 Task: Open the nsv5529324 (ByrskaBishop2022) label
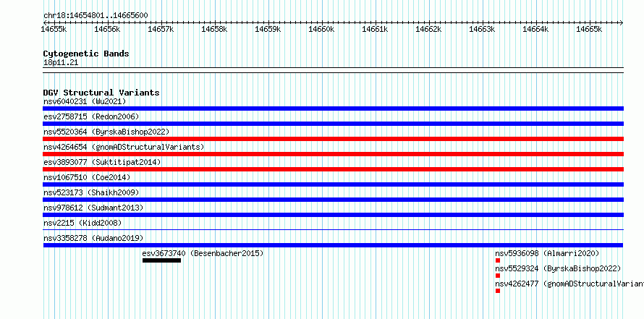(558, 268)
